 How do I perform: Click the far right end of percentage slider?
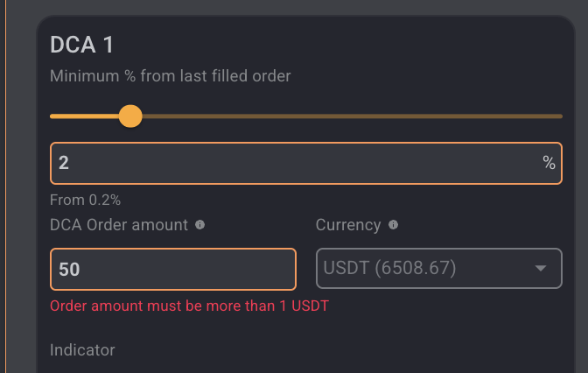tap(560, 116)
